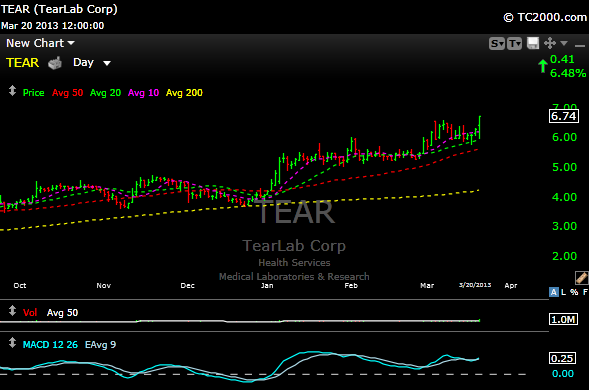
Task: Click the Mar label on time axis
Action: [x=427, y=286]
